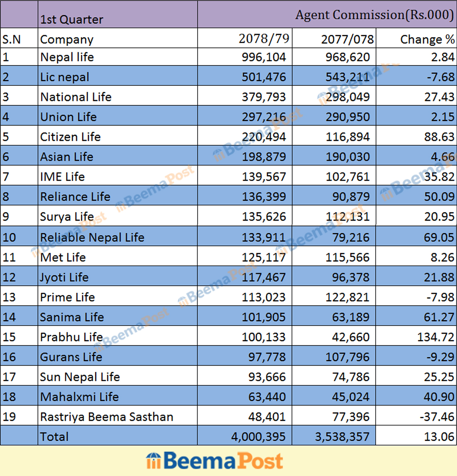Click the 13.06 total change value
Viewport: 457px width, 476px height.
click(439, 436)
